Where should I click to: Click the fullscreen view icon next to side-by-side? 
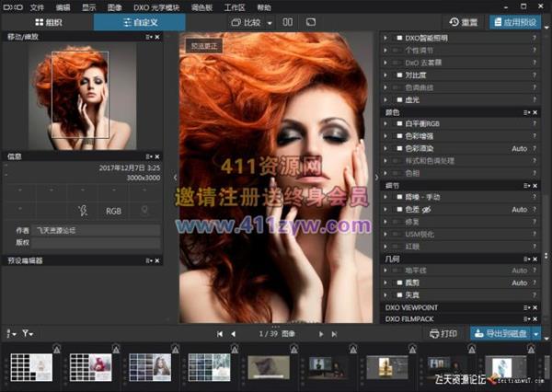click(311, 21)
